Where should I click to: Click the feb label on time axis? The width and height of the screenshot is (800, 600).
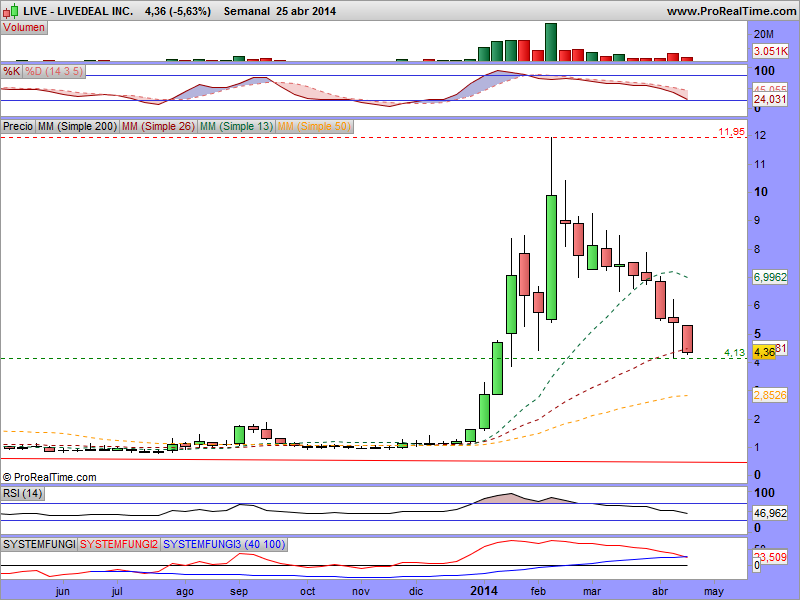coord(538,591)
